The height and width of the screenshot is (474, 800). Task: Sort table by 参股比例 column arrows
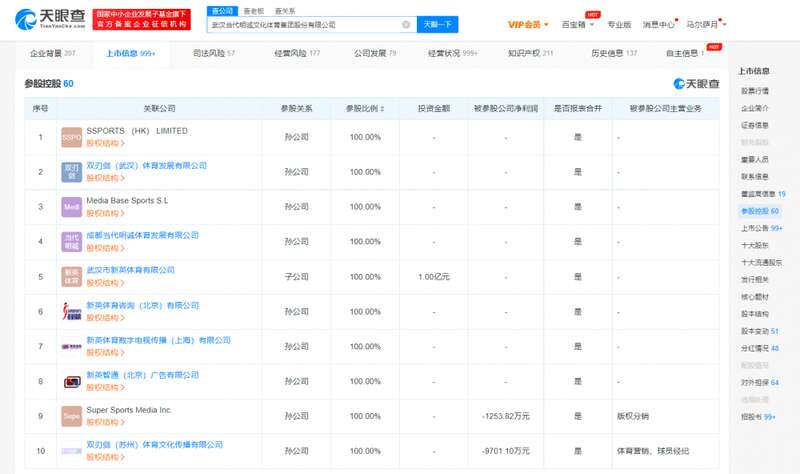click(382, 109)
